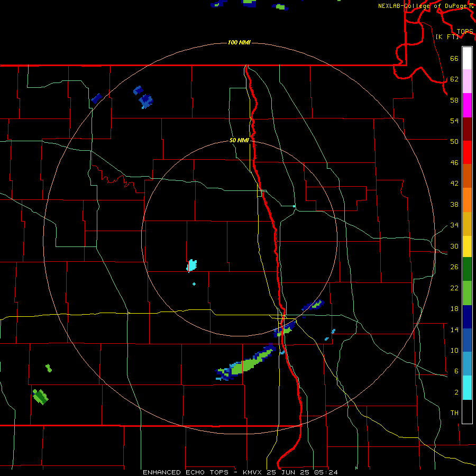Viewport: 476px width, 476px height.
Task: Click the cyan echo blob inside the 50 NMI ring
Action: click(x=191, y=266)
